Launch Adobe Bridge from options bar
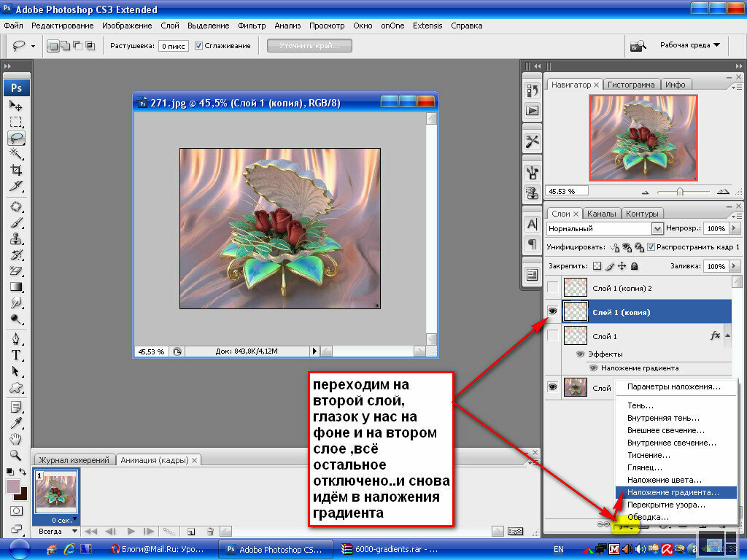 click(x=638, y=46)
